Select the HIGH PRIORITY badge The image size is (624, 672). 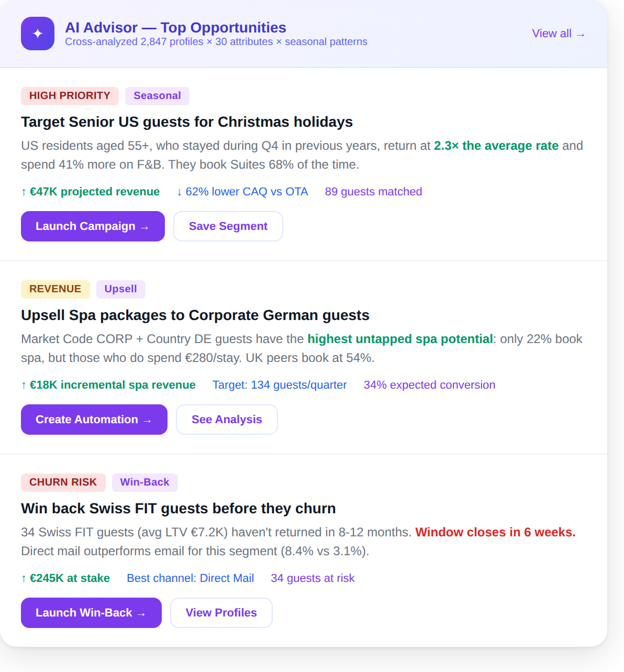click(70, 96)
